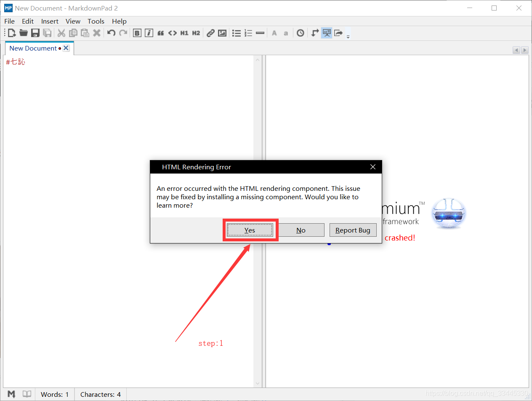The width and height of the screenshot is (532, 401).
Task: Apply Heading 1 with the H1 icon
Action: [184, 33]
